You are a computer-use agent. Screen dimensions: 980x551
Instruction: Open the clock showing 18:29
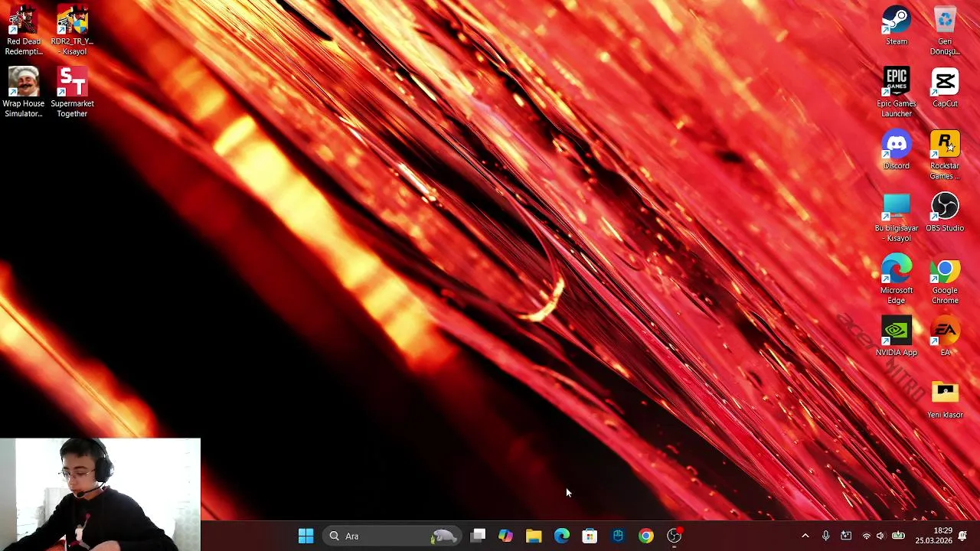click(933, 536)
